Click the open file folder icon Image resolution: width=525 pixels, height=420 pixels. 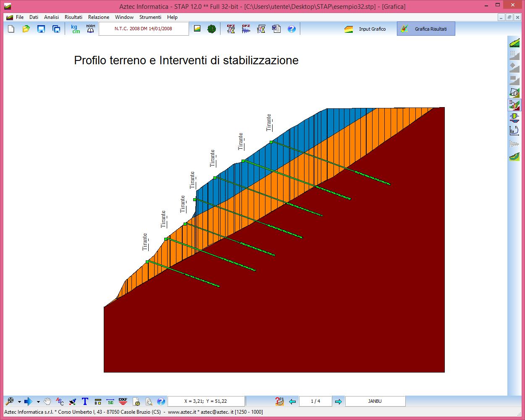(x=26, y=29)
